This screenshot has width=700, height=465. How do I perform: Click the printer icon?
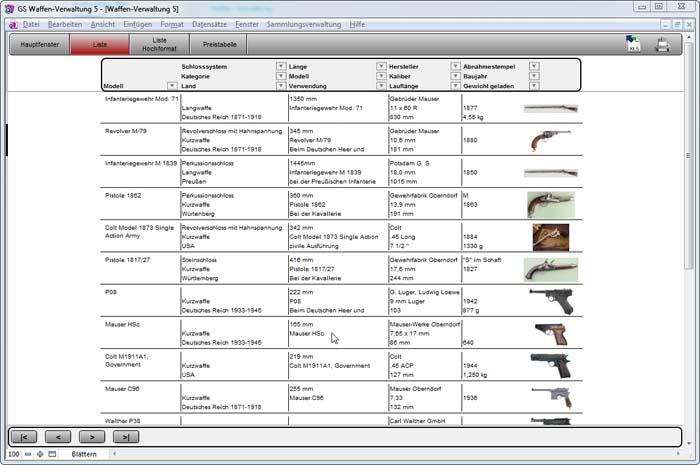tap(662, 44)
